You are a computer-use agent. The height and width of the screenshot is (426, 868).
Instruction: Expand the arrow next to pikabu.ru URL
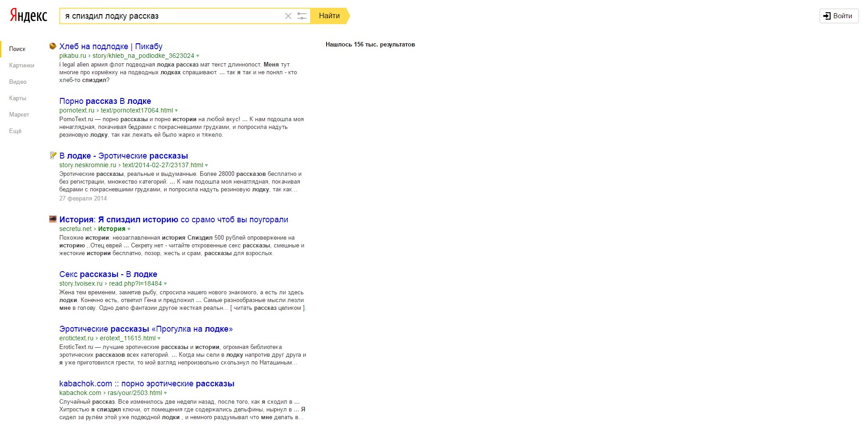pos(198,56)
